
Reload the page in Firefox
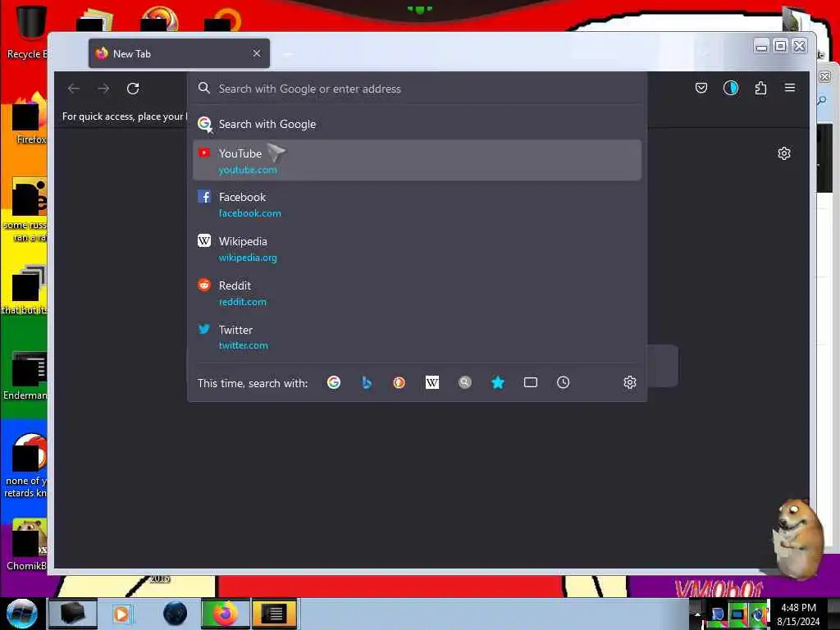pyautogui.click(x=133, y=89)
